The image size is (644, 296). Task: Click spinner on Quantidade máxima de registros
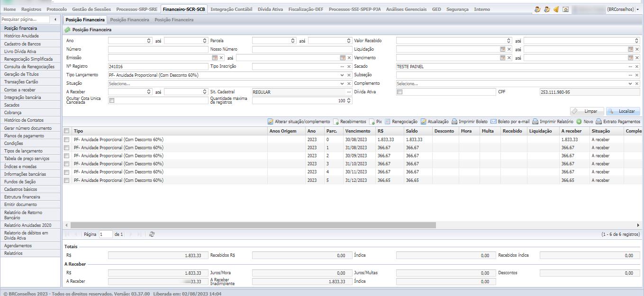(349, 100)
